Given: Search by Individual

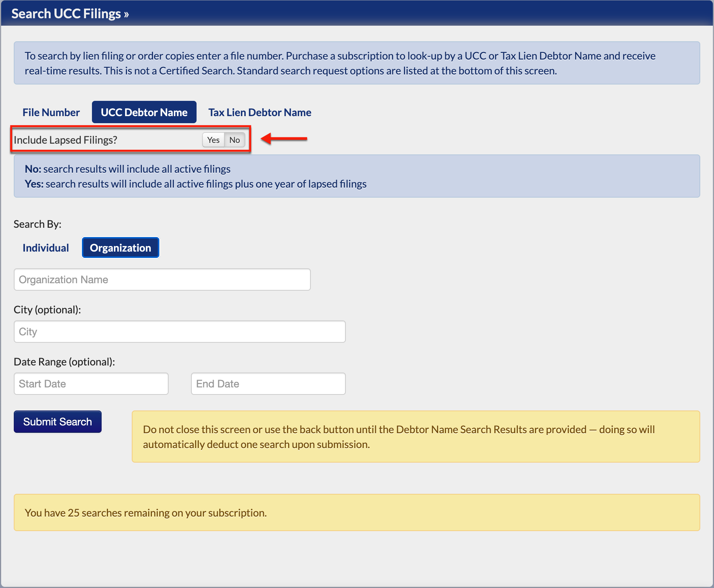Looking at the screenshot, I should 46,248.
